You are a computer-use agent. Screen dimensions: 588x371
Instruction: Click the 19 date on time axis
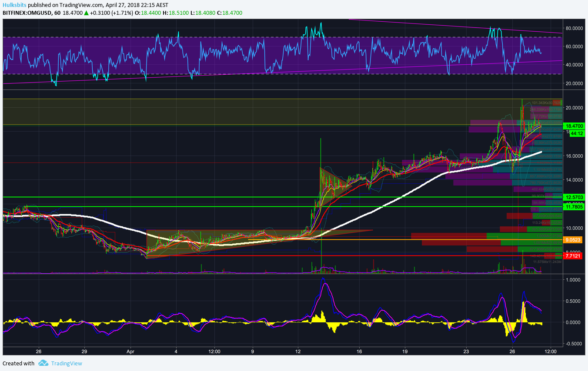405,351
